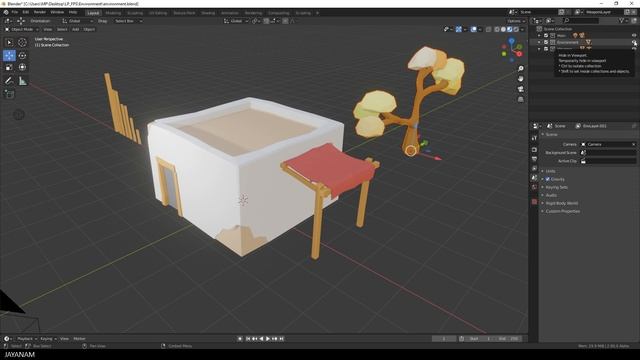
Task: Switch to the Layout workspace tab
Action: (x=93, y=13)
